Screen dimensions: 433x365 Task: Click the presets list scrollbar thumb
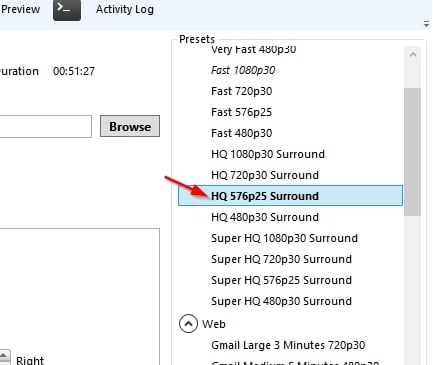click(413, 152)
